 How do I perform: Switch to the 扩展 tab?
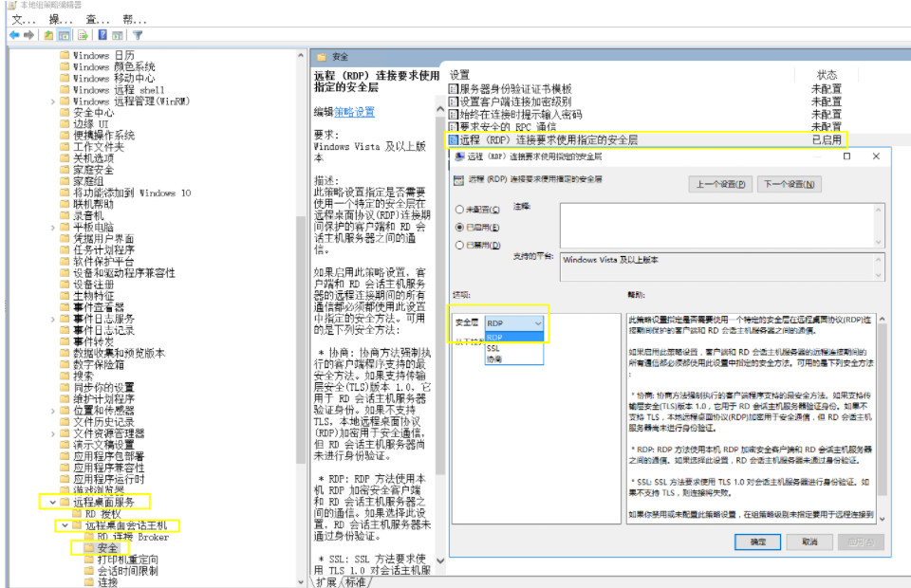click(x=326, y=581)
